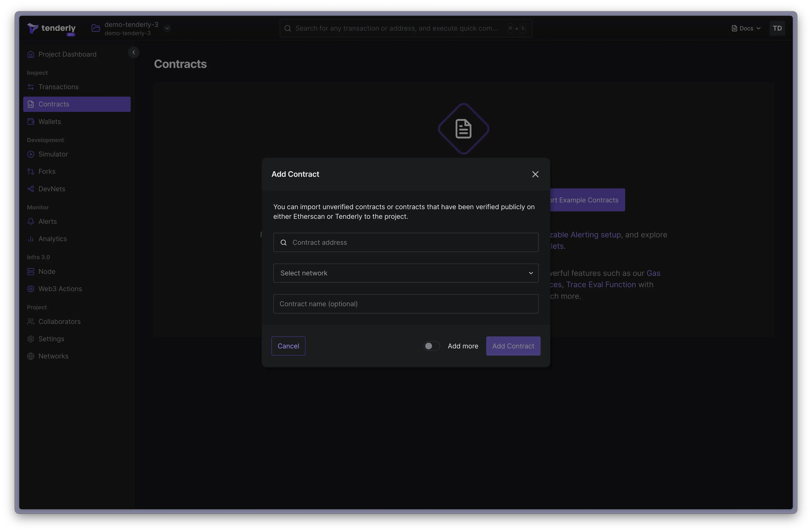Click the Node server icon
Image resolution: width=812 pixels, height=532 pixels.
(31, 271)
